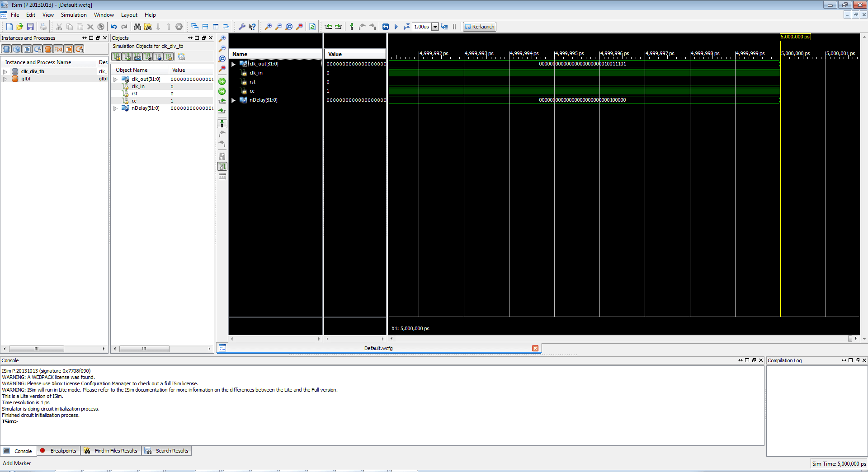
Task: Expand nDelay[31:0] in Objects panel
Action: pos(115,108)
